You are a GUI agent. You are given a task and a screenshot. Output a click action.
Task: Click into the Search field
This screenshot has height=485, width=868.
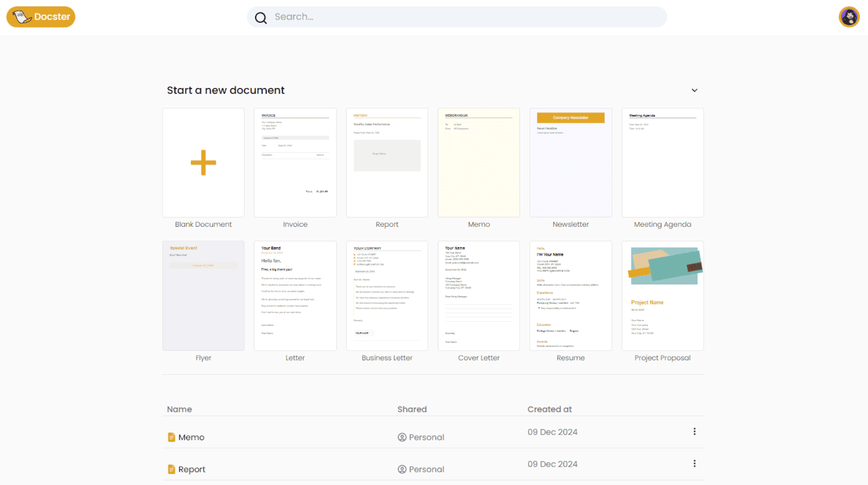[x=459, y=17]
